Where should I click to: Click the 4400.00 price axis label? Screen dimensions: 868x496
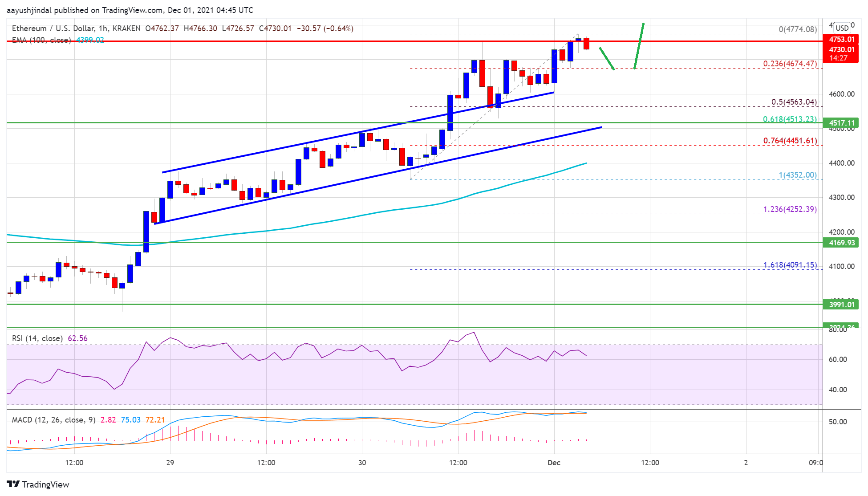click(841, 163)
